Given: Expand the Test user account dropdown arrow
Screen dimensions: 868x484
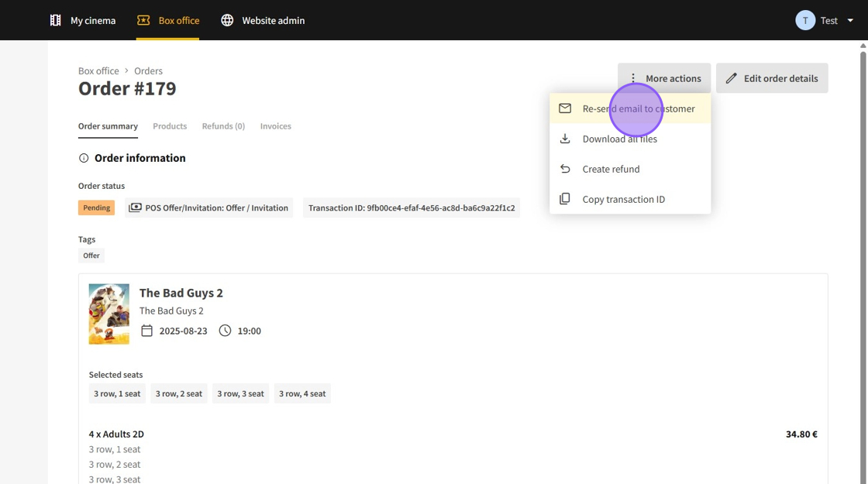Looking at the screenshot, I should tap(850, 21).
